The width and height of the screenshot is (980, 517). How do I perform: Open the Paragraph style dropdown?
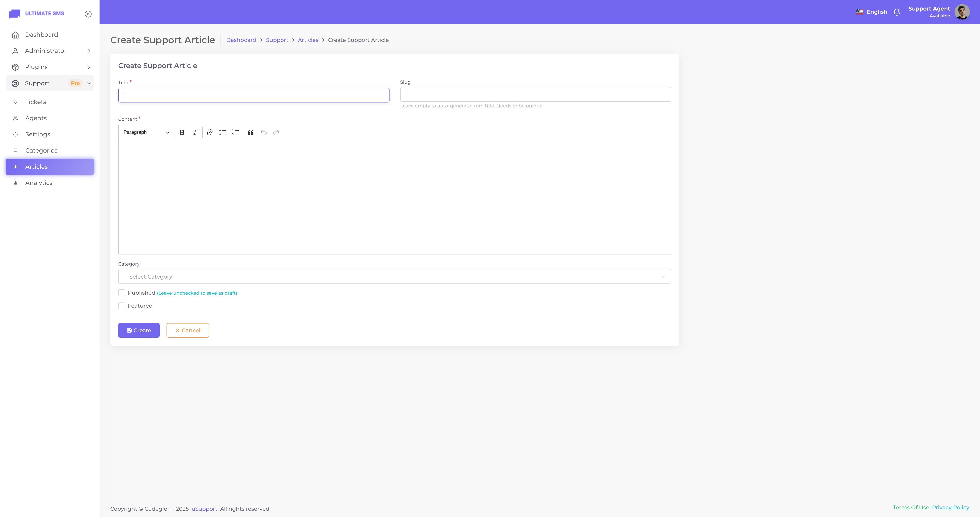coord(146,132)
